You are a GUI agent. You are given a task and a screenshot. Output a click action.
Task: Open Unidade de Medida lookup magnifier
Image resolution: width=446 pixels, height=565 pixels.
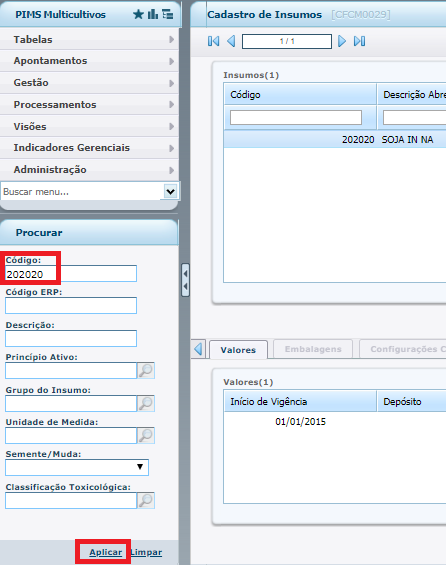146,435
